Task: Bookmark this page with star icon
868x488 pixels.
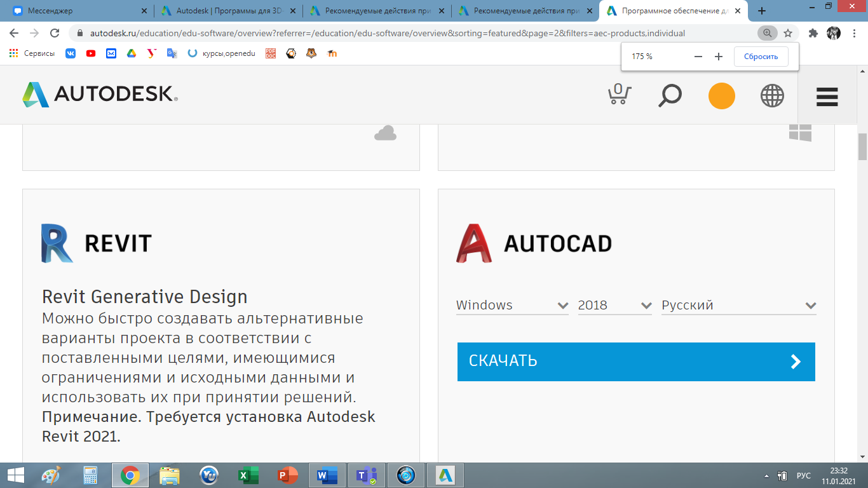Action: click(788, 33)
